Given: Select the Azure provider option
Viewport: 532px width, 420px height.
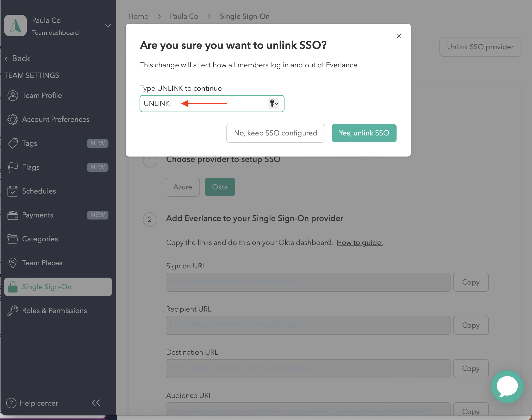Looking at the screenshot, I should coord(183,187).
